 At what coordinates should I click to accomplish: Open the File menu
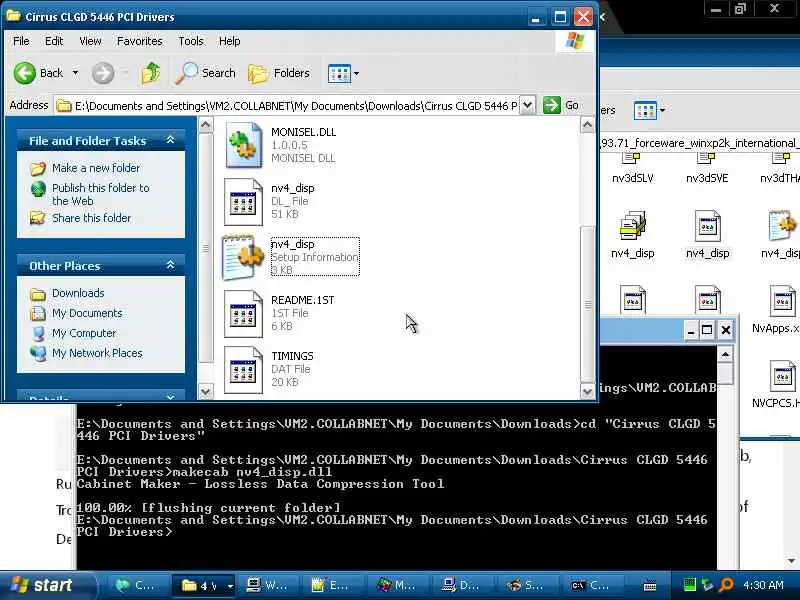tap(21, 41)
